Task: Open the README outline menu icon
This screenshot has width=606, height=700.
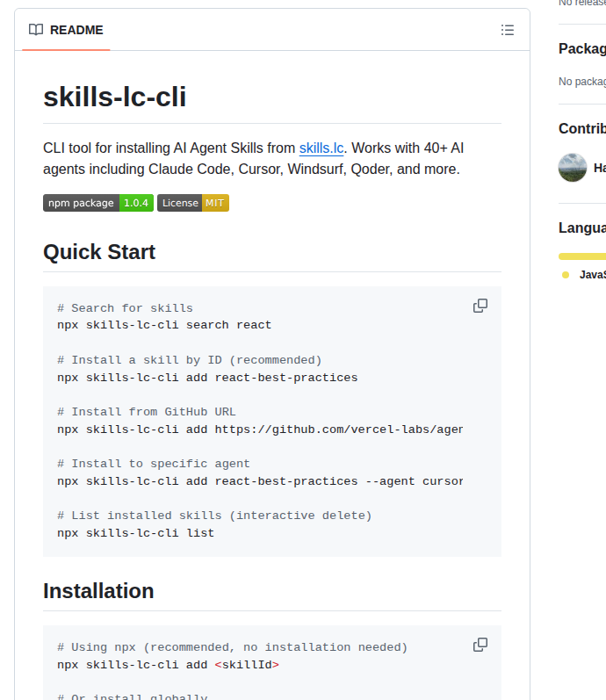Action: 508,30
